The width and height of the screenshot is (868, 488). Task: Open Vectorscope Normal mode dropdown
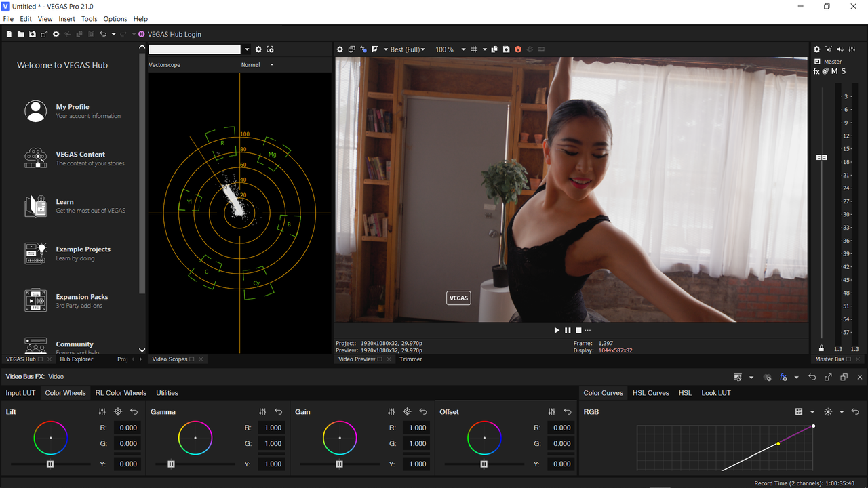(257, 65)
